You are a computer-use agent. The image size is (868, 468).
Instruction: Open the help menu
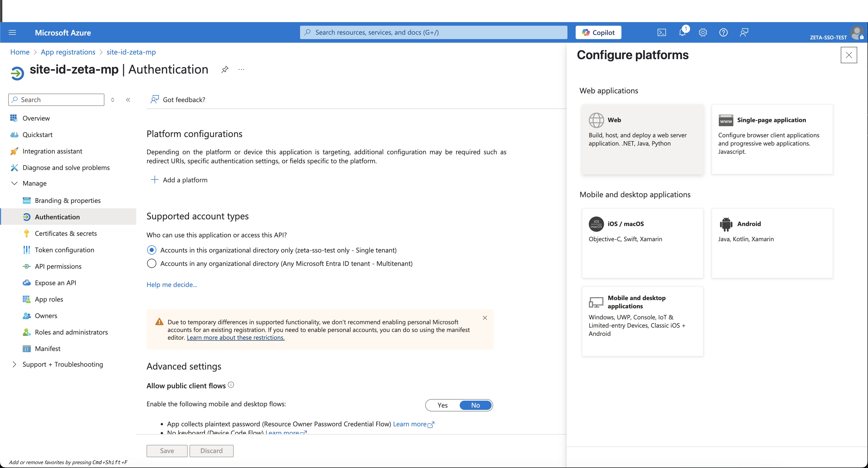tap(723, 32)
